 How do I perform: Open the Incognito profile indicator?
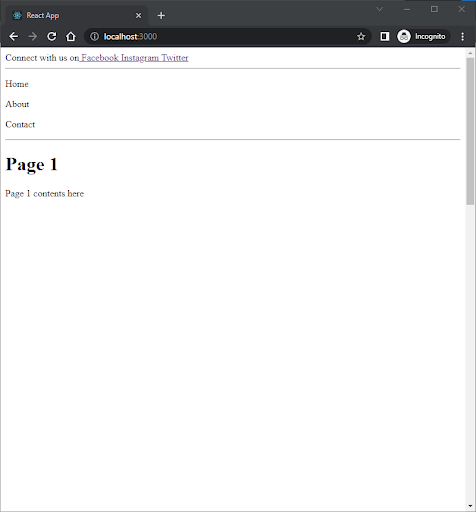point(423,36)
